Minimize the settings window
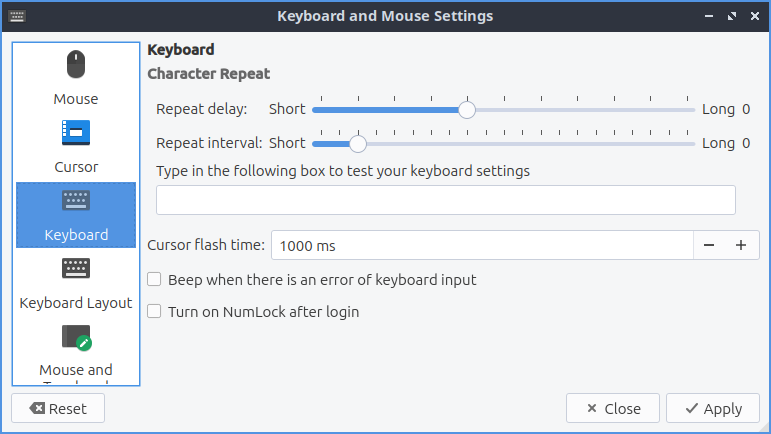Viewport: 771px width, 434px height. [708, 17]
